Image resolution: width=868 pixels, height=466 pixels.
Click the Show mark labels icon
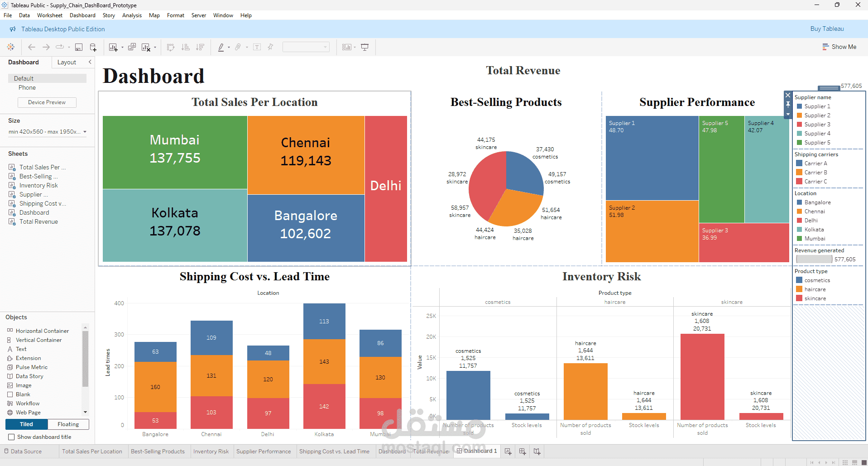[x=257, y=47]
